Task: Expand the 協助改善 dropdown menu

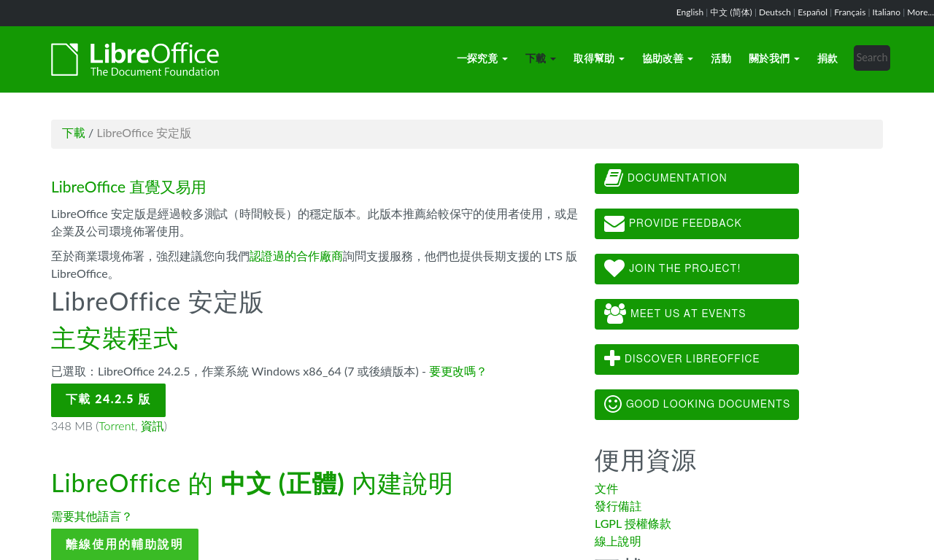Action: pyautogui.click(x=668, y=58)
